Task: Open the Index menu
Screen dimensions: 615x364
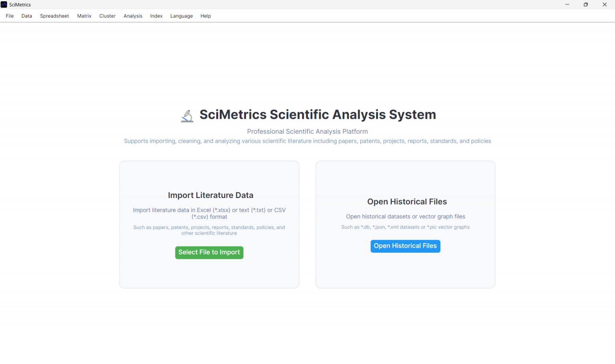Action: tap(156, 16)
